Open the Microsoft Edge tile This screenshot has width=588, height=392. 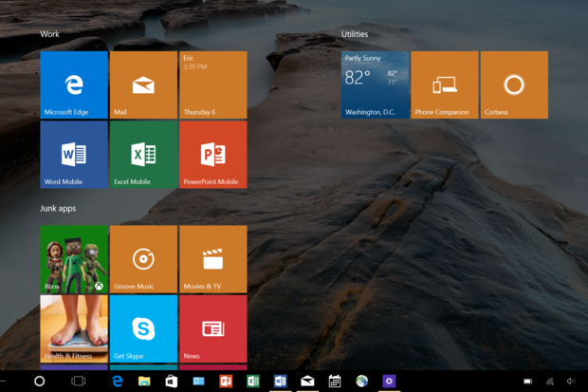pyautogui.click(x=74, y=84)
